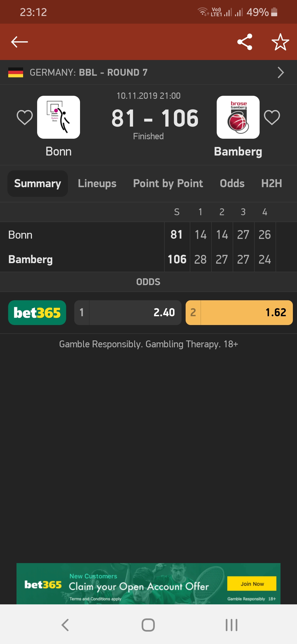This screenshot has height=644, width=297.
Task: Open Android recent apps button
Action: (231, 625)
